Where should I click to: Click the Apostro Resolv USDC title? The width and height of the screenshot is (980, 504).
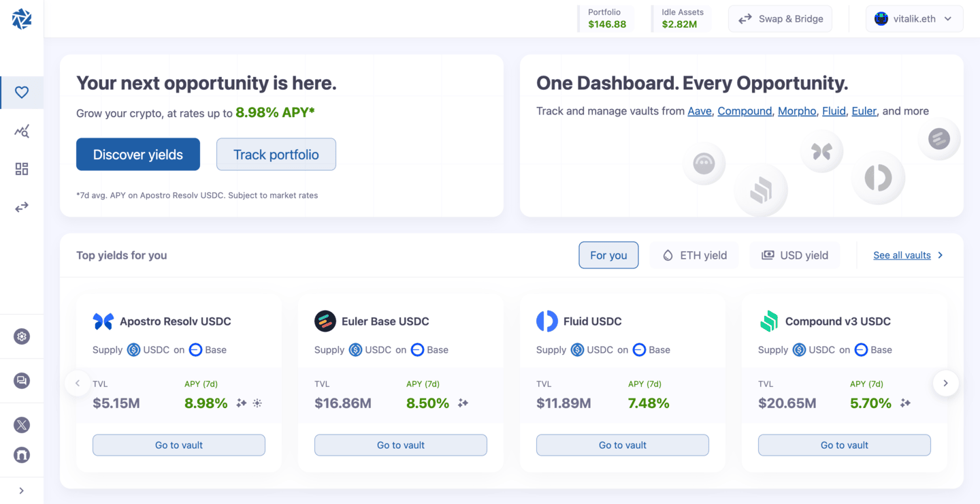176,321
